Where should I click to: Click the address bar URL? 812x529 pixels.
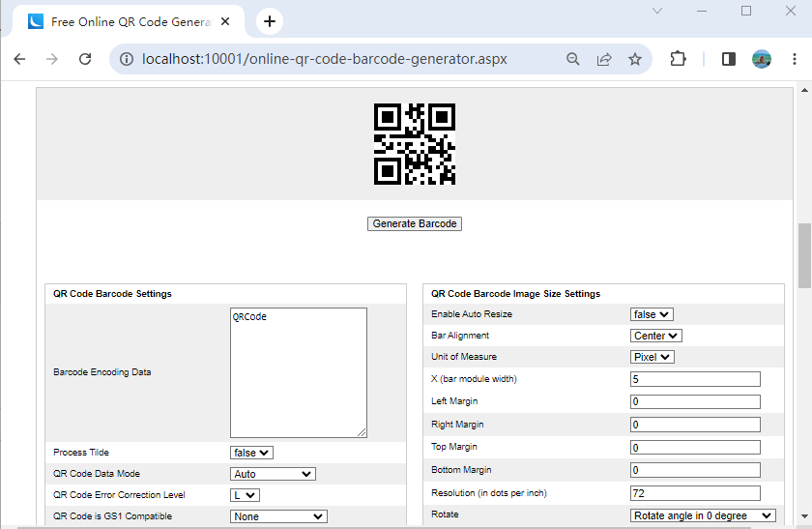pos(324,59)
